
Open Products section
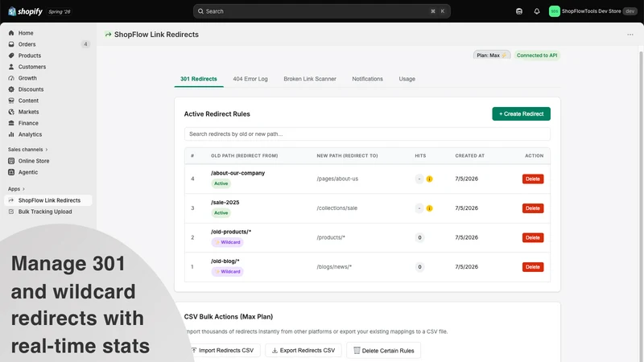point(30,56)
